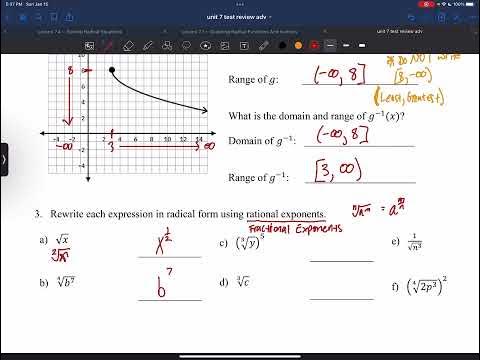Image resolution: width=480 pixels, height=360 pixels.
Task: Click 'What is the domain and range' question
Action: click(x=317, y=116)
